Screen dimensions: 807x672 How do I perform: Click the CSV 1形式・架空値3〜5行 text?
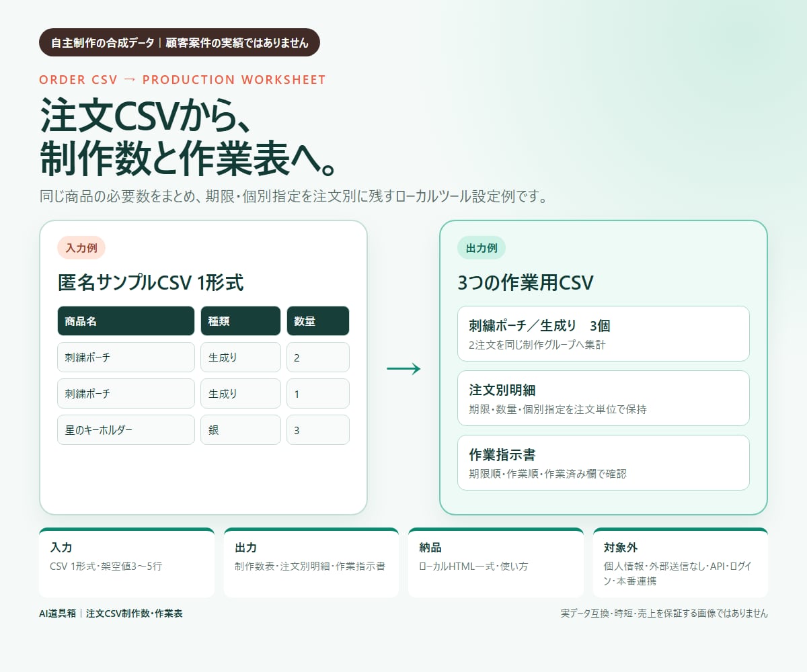(x=106, y=566)
